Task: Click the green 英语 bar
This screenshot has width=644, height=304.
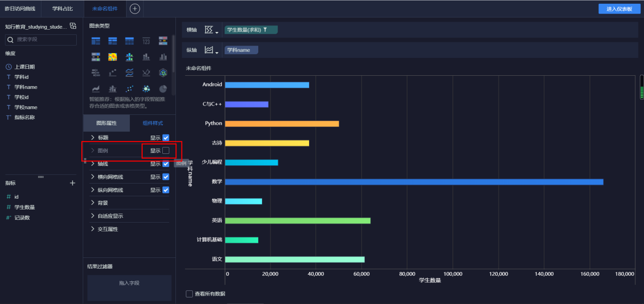Action: coord(298,221)
